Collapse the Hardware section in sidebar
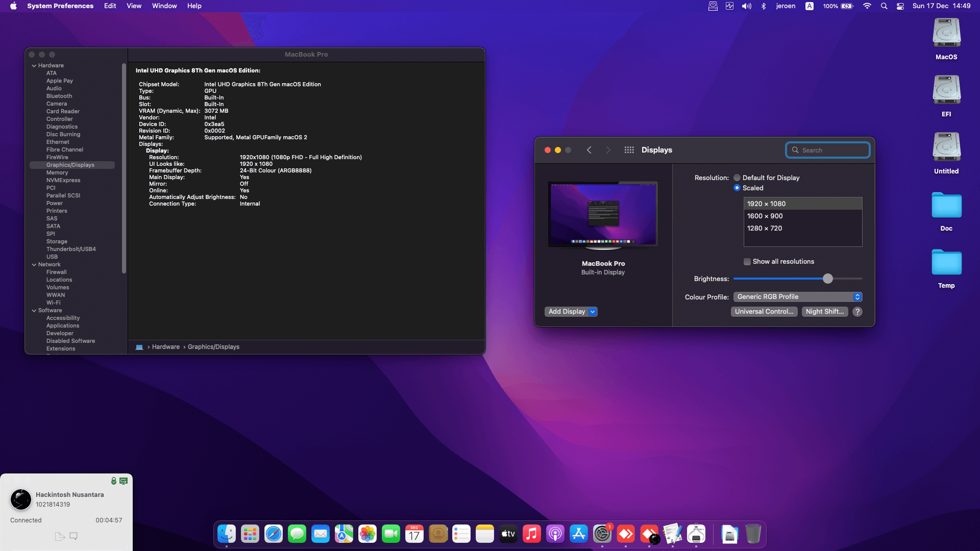The height and width of the screenshot is (551, 980). [34, 66]
